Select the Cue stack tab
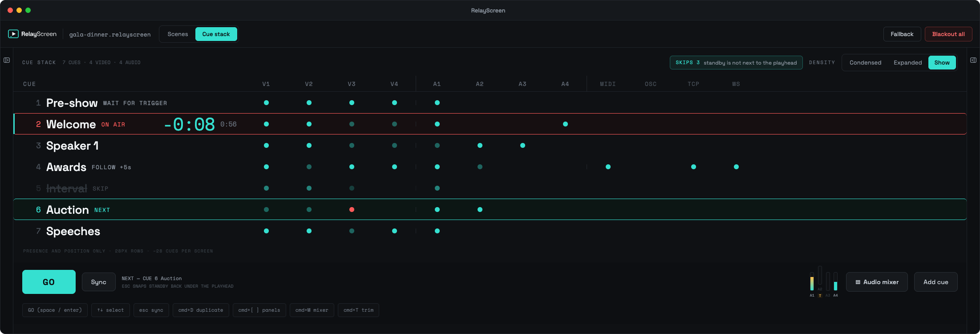 [216, 34]
